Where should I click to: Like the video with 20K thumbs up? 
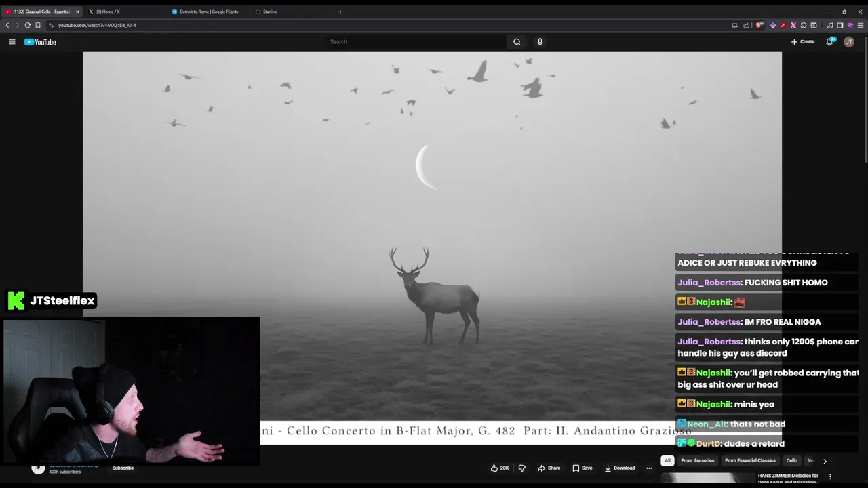pyautogui.click(x=500, y=468)
